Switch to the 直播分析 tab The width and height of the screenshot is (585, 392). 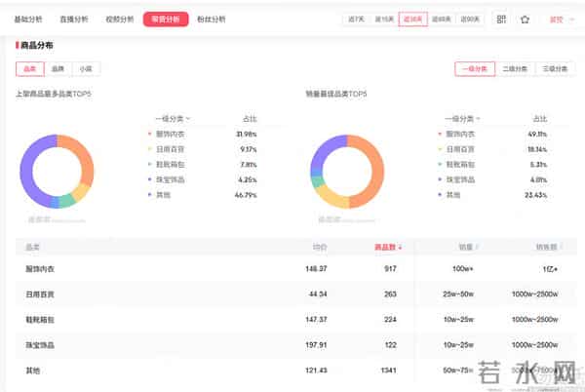point(74,20)
